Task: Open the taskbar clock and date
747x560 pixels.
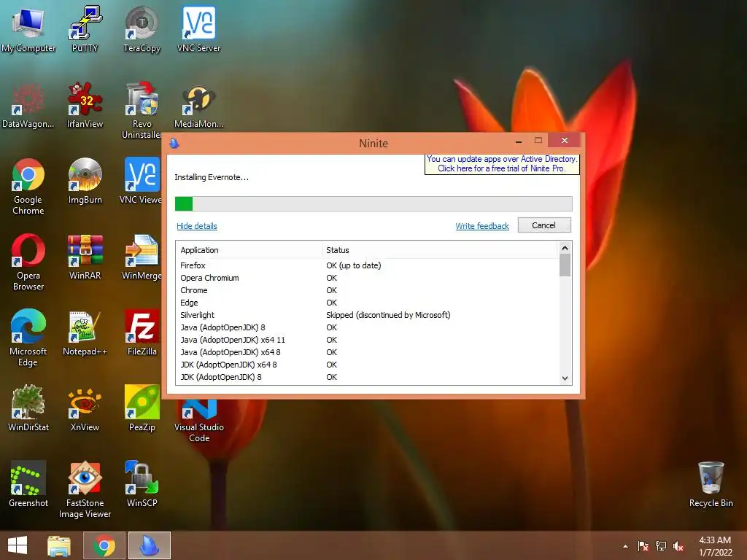Action: pos(715,546)
